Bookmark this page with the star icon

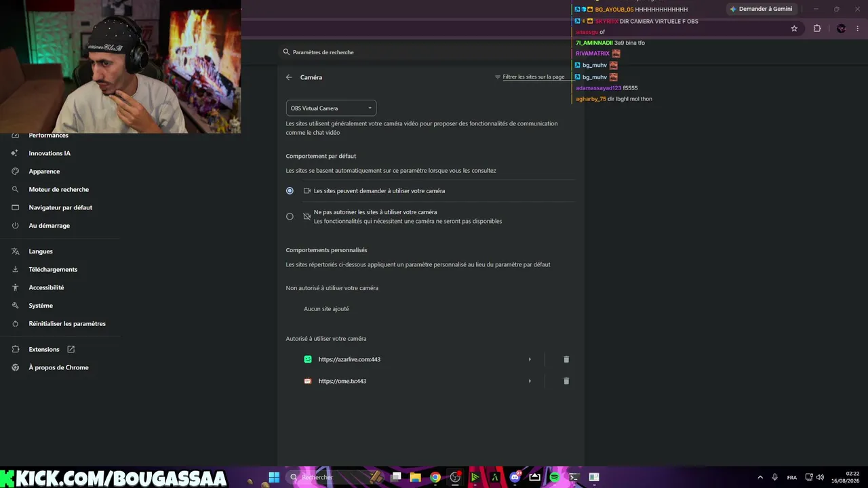pos(794,28)
